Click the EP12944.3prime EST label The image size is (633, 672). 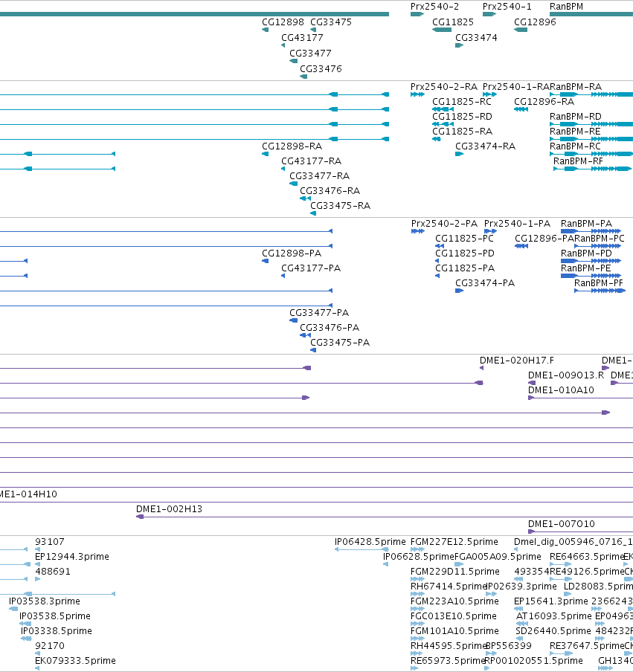pos(72,557)
